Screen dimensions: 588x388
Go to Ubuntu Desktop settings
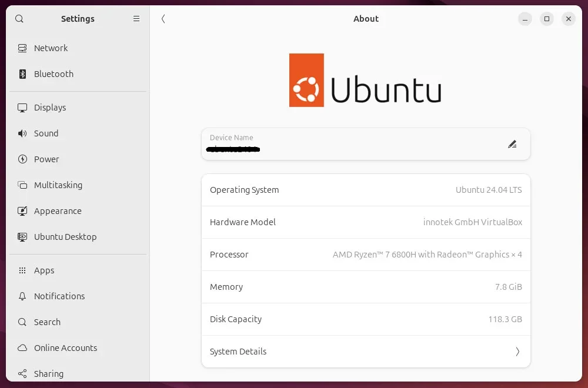pyautogui.click(x=78, y=237)
